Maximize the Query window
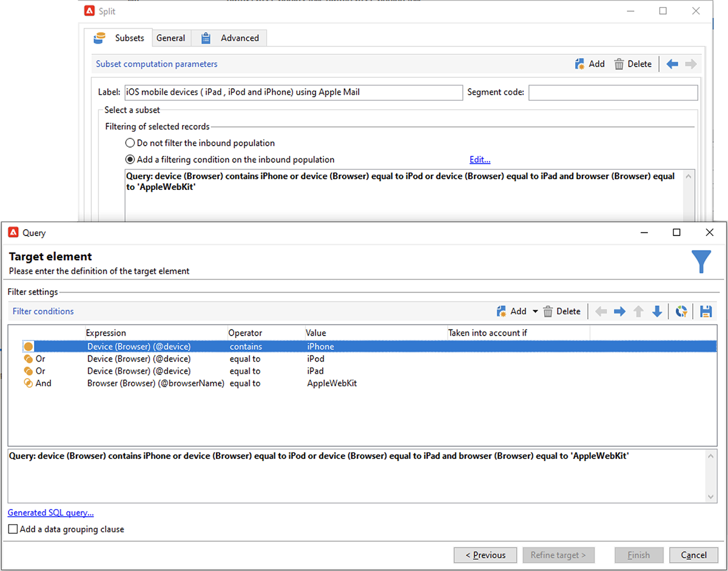The image size is (728, 571). (676, 232)
